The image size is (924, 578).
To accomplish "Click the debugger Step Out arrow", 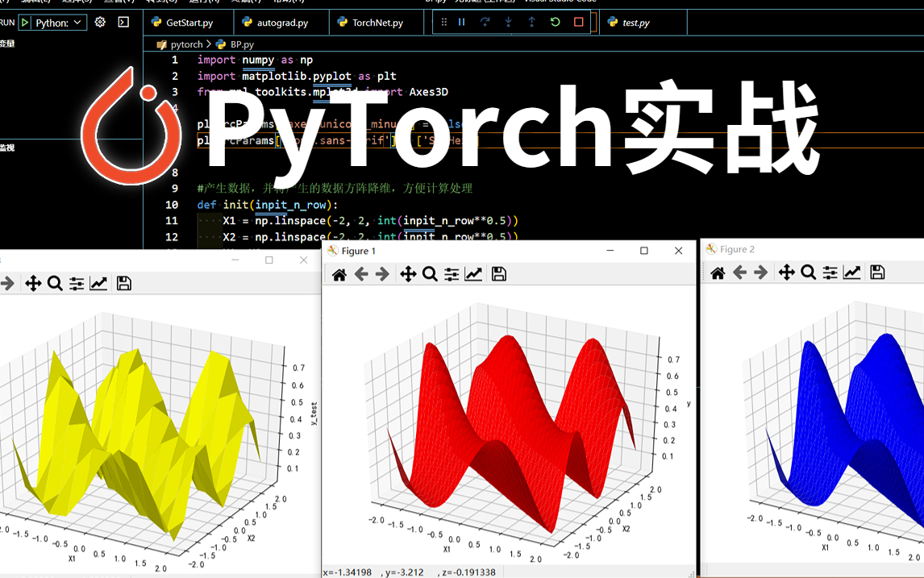I will pos(531,22).
